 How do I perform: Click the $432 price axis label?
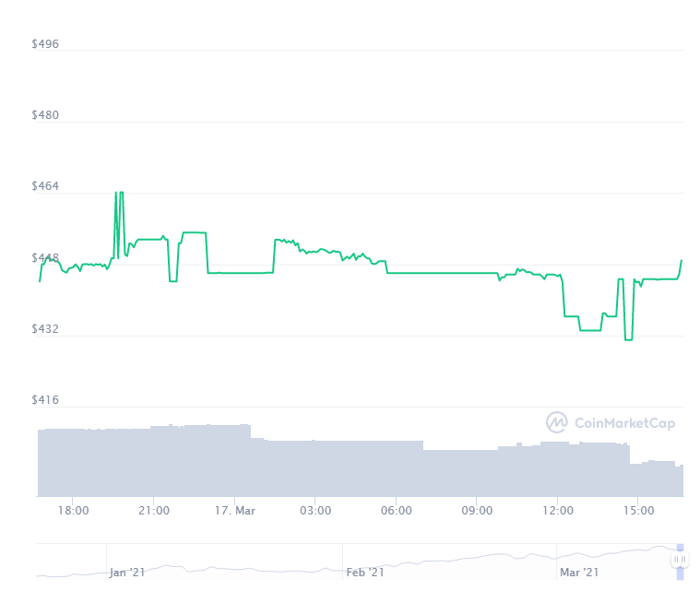click(x=45, y=329)
